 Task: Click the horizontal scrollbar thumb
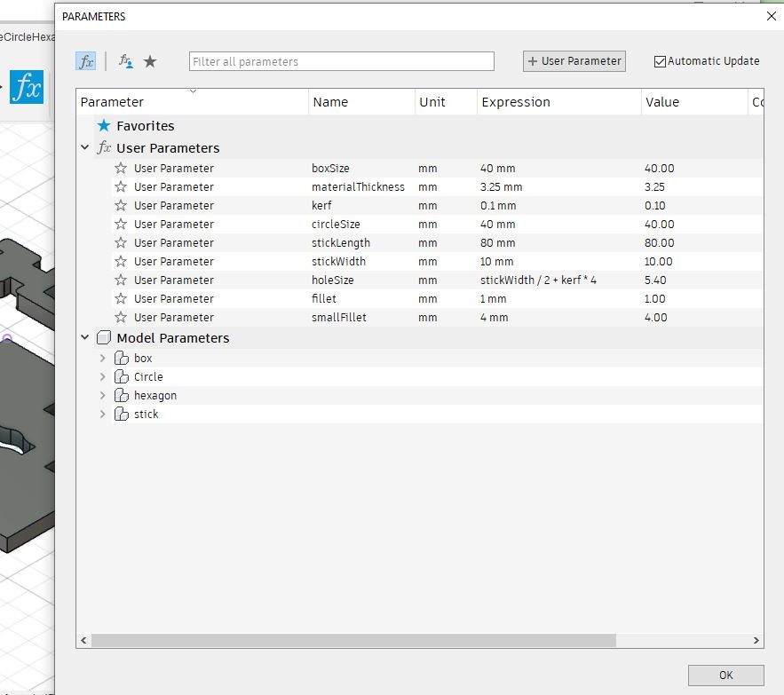pos(353,640)
